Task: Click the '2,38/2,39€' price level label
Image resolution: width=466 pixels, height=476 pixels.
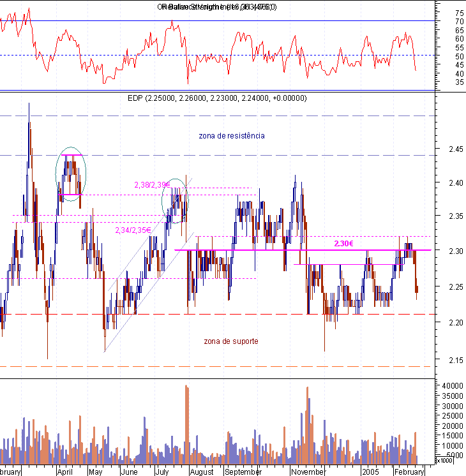Action: (152, 184)
